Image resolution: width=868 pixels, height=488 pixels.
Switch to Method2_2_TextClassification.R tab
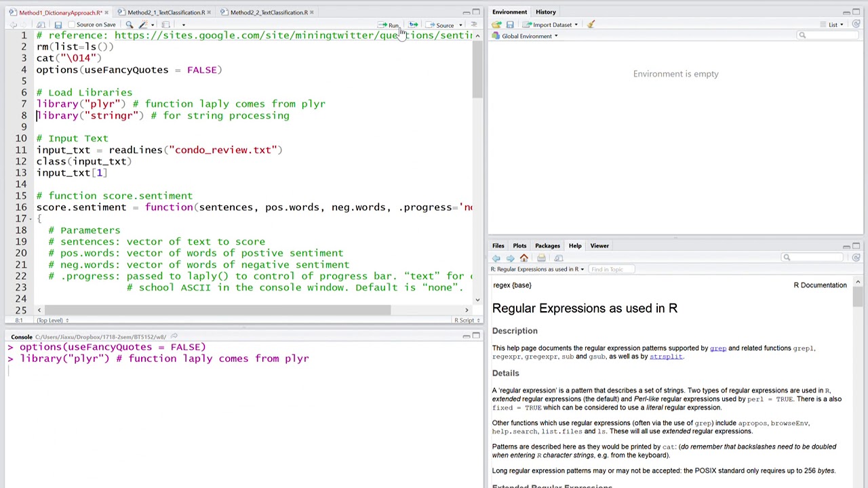point(269,12)
